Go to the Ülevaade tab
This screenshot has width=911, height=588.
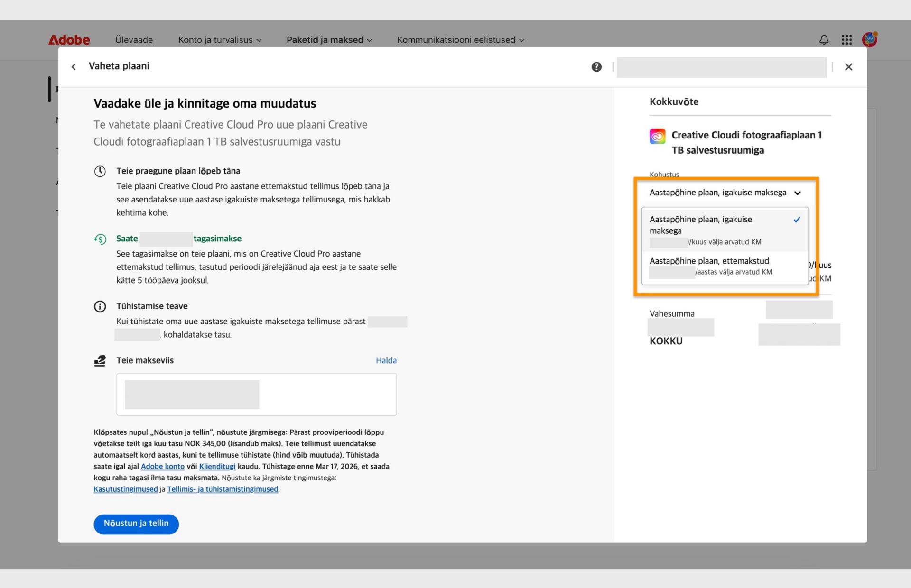click(x=134, y=40)
